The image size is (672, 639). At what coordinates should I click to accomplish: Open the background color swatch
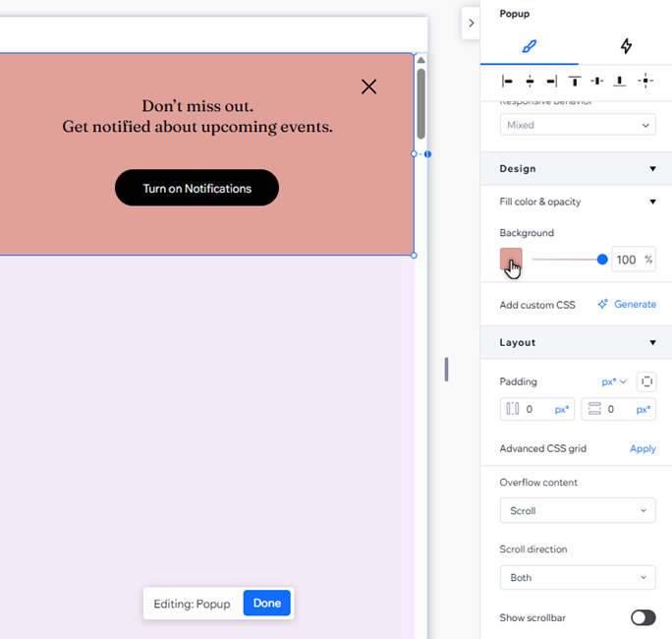[x=511, y=259]
